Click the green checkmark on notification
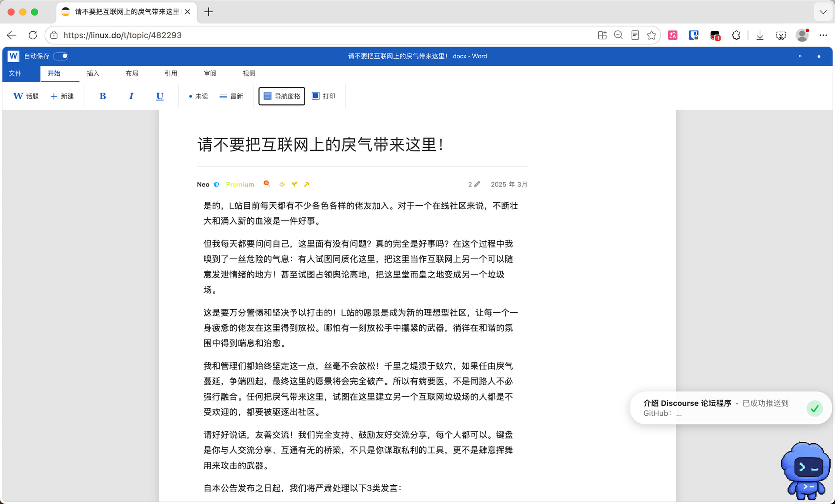 815,408
